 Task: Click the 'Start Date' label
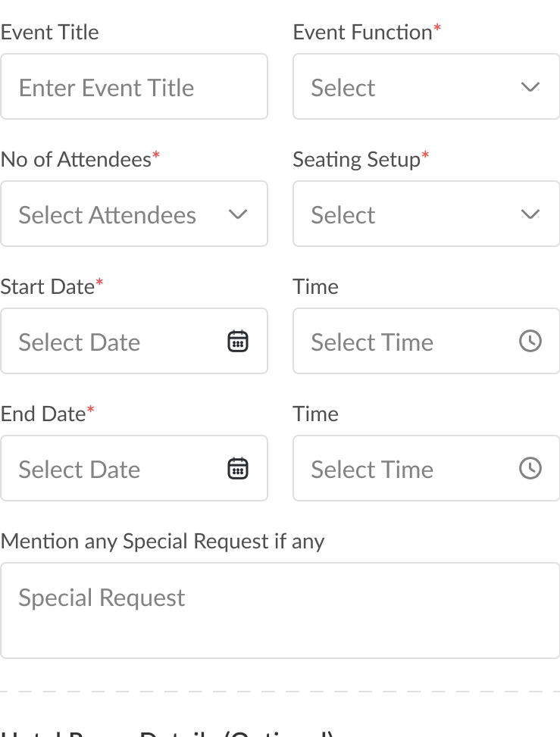point(47,287)
